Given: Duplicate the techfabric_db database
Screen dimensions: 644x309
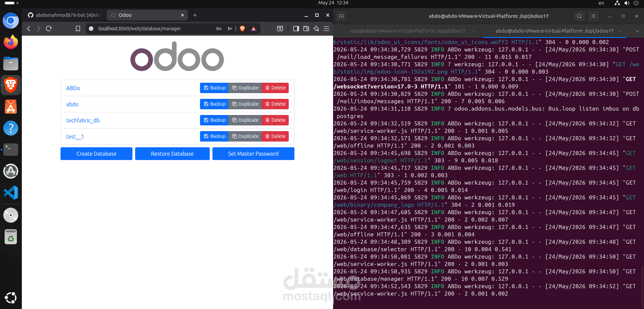Looking at the screenshot, I should [245, 120].
